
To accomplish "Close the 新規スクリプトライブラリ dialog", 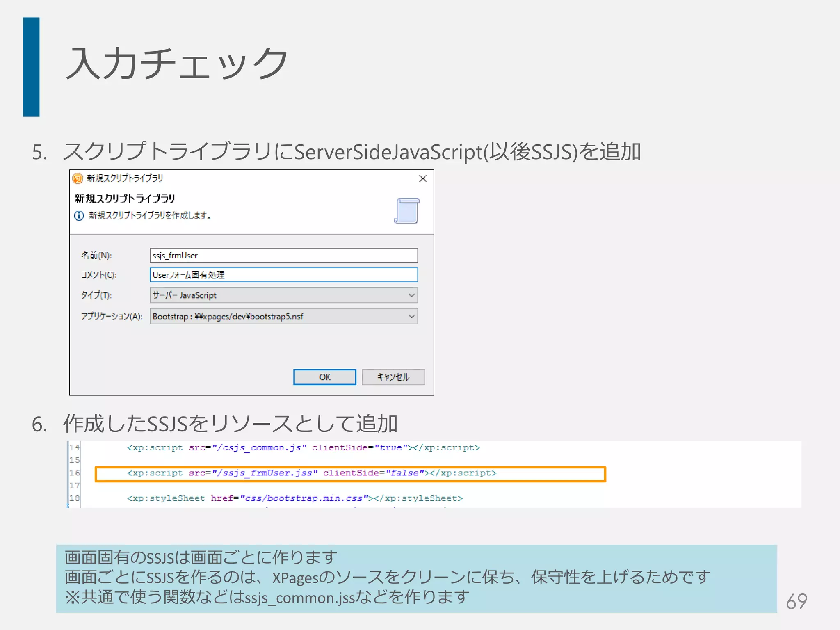I will 423,178.
